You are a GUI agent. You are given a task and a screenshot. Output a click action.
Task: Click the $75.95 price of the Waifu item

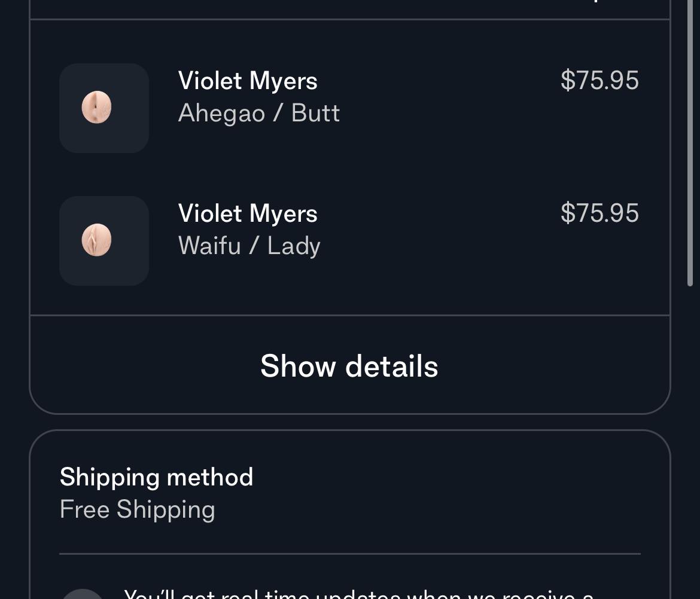pyautogui.click(x=599, y=213)
